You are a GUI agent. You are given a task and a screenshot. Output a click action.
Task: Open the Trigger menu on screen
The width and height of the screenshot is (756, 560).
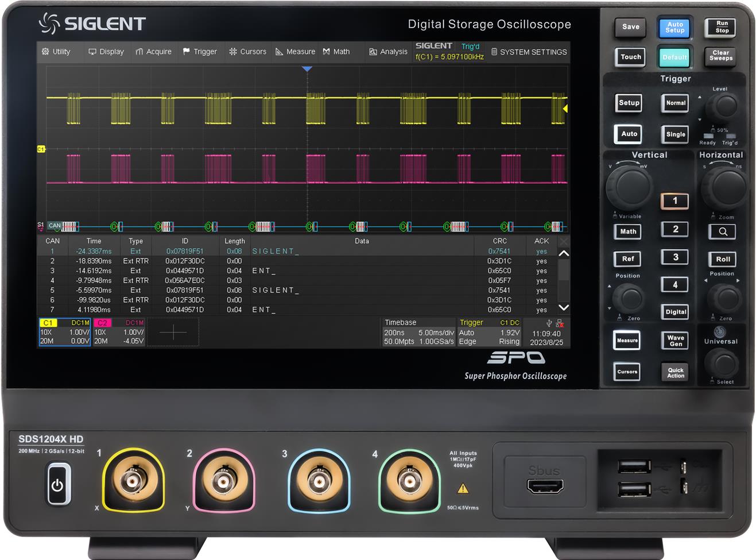tap(199, 52)
